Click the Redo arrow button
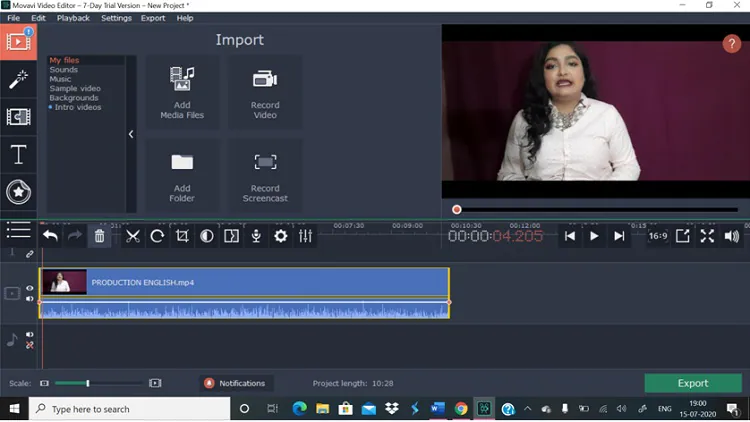 75,236
